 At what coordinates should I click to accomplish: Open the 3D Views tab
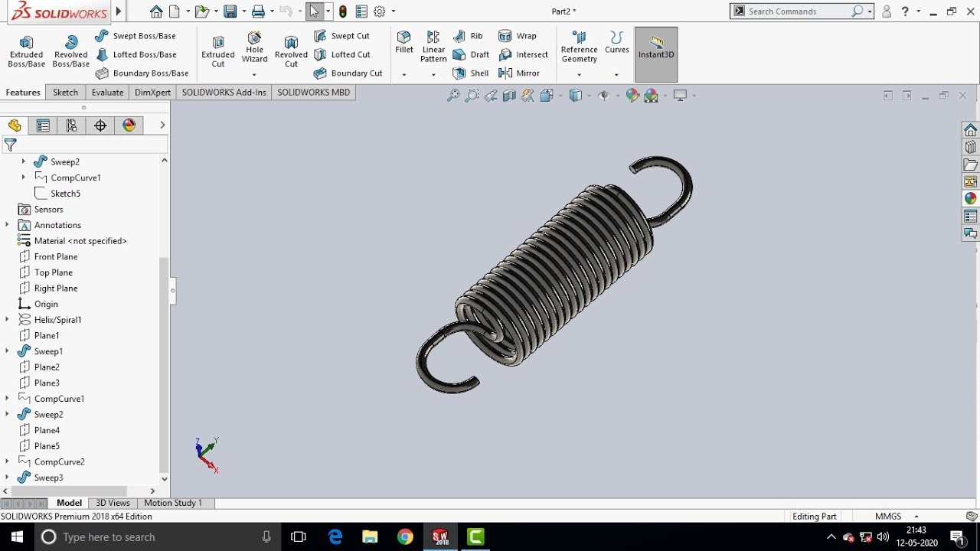coord(113,503)
